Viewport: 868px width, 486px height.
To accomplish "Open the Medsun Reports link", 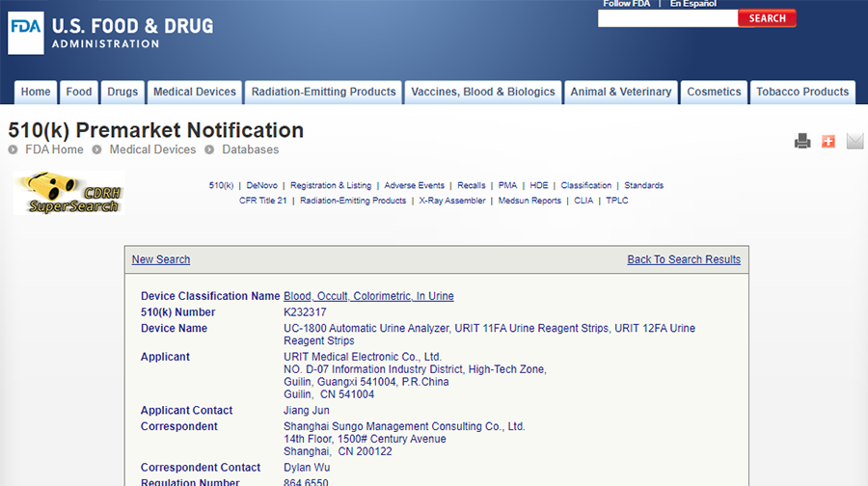I will tap(529, 201).
